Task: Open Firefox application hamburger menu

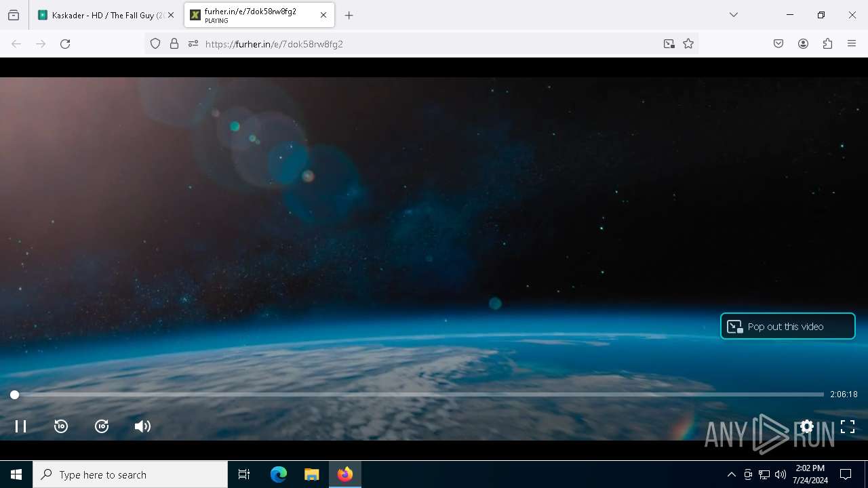Action: [x=852, y=44]
